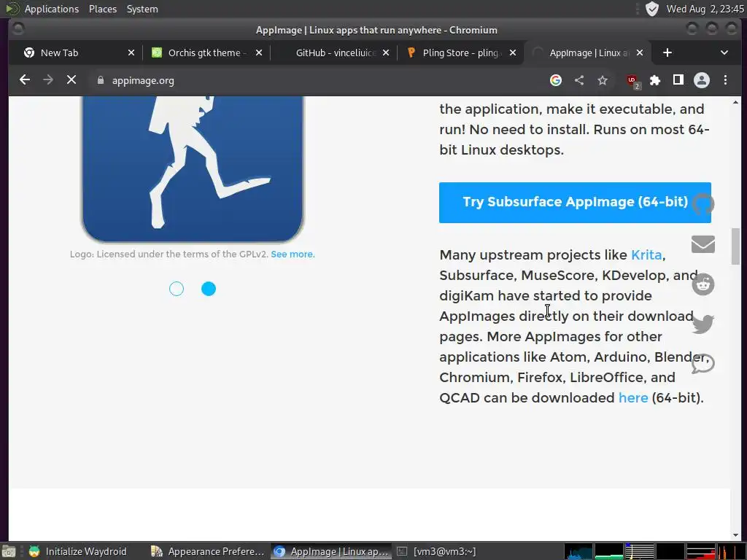Click the GitHub floating side icon
This screenshot has height=560, width=747.
(703, 204)
